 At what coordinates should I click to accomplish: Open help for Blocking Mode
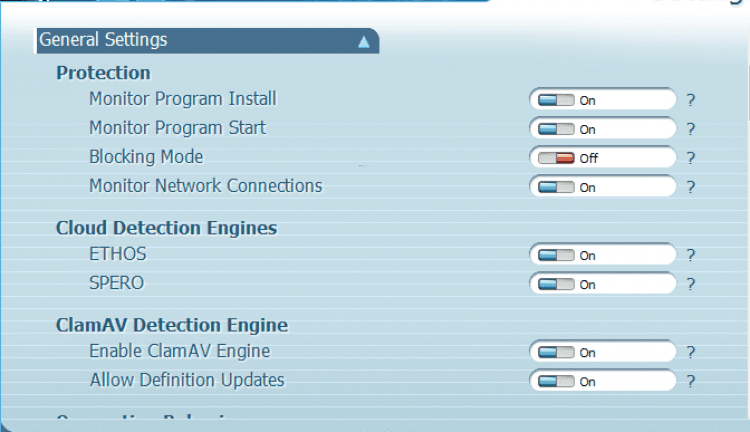[x=690, y=158]
